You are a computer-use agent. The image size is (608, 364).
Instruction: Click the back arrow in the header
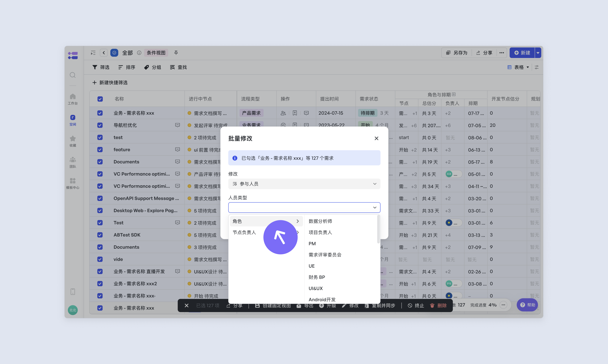[x=104, y=53]
